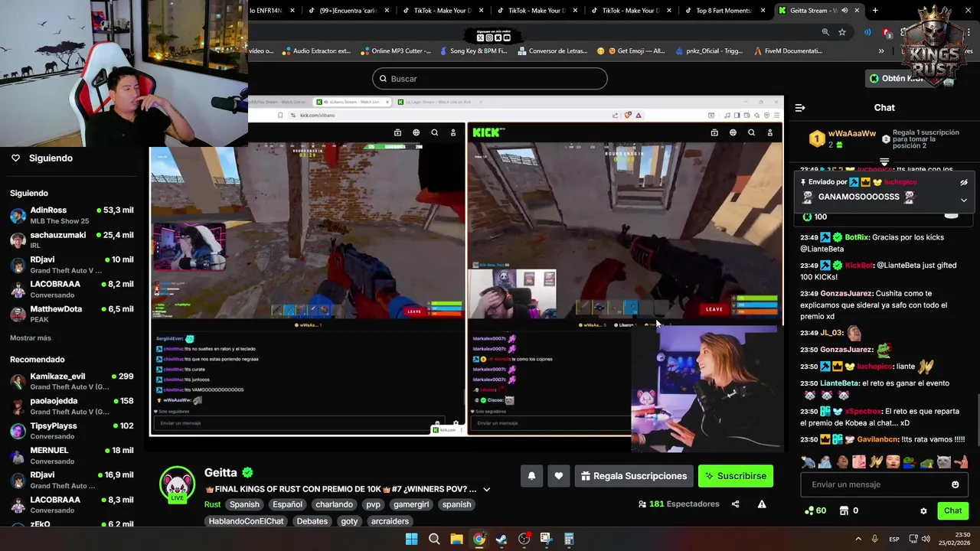Click the arcraiders tag
980x551 pixels.
pyautogui.click(x=390, y=521)
